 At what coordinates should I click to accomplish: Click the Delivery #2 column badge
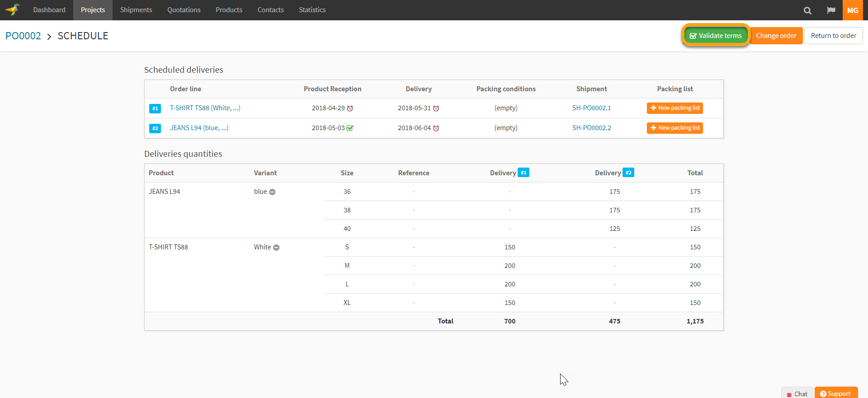point(628,173)
